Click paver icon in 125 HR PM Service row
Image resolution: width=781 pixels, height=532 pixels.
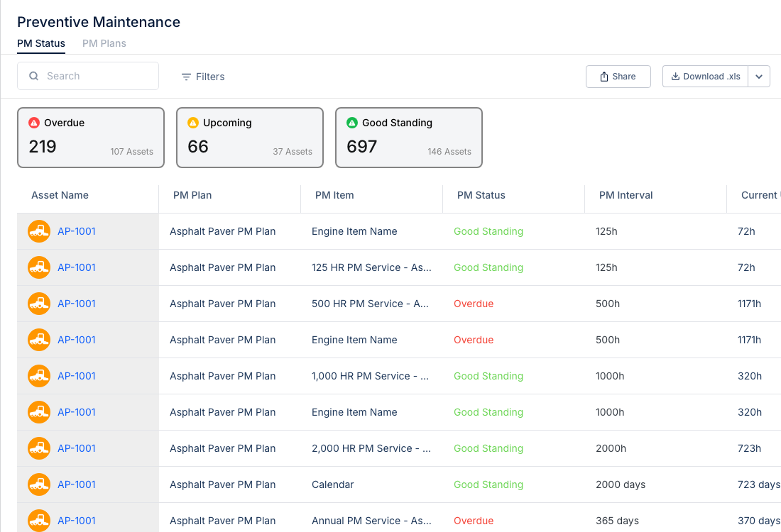pyautogui.click(x=39, y=267)
